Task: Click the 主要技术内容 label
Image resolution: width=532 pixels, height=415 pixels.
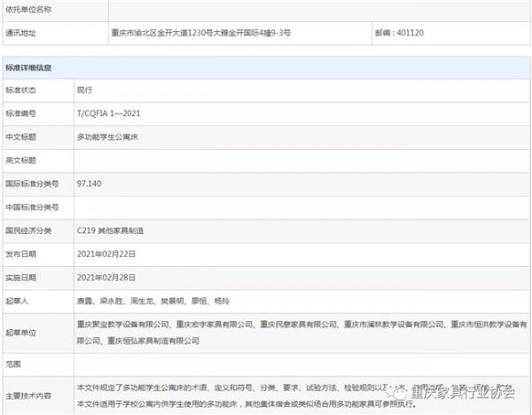Action: (x=28, y=395)
